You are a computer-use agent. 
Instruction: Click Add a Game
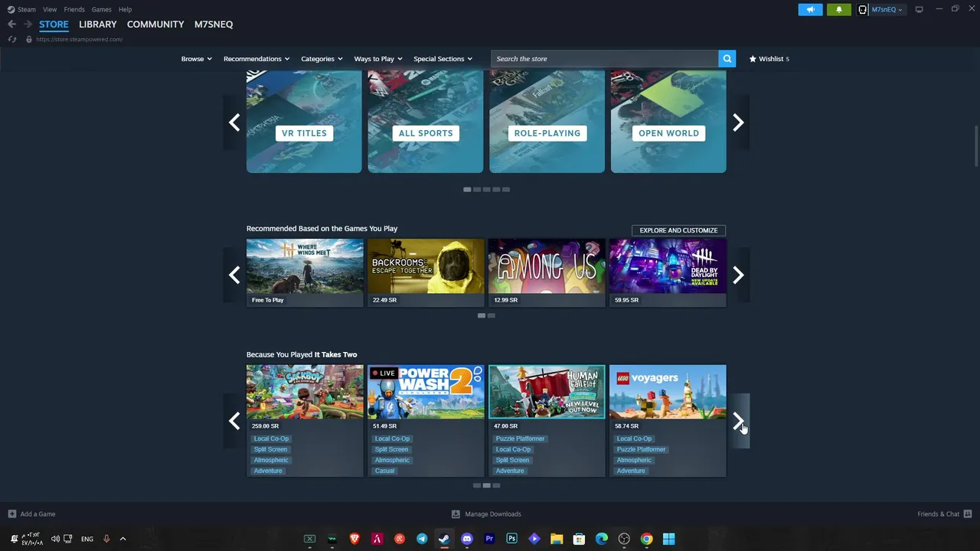[31, 514]
